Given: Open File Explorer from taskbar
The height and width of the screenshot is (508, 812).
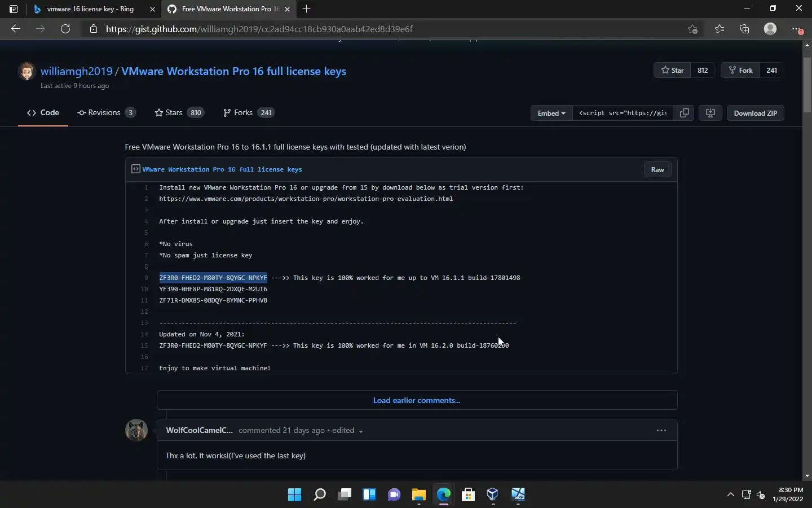Looking at the screenshot, I should pyautogui.click(x=418, y=495).
